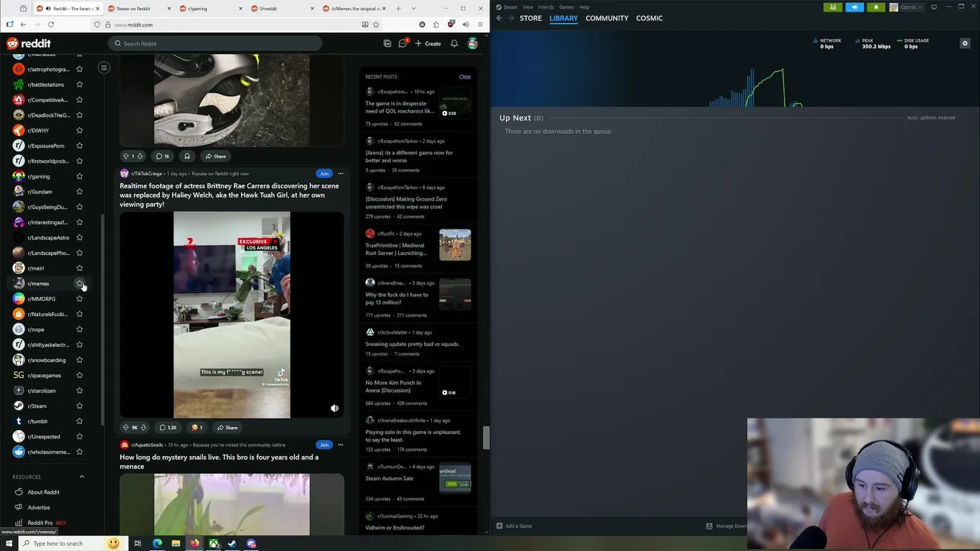Collapse the Resources section
The width and height of the screenshot is (980, 551).
(82, 477)
